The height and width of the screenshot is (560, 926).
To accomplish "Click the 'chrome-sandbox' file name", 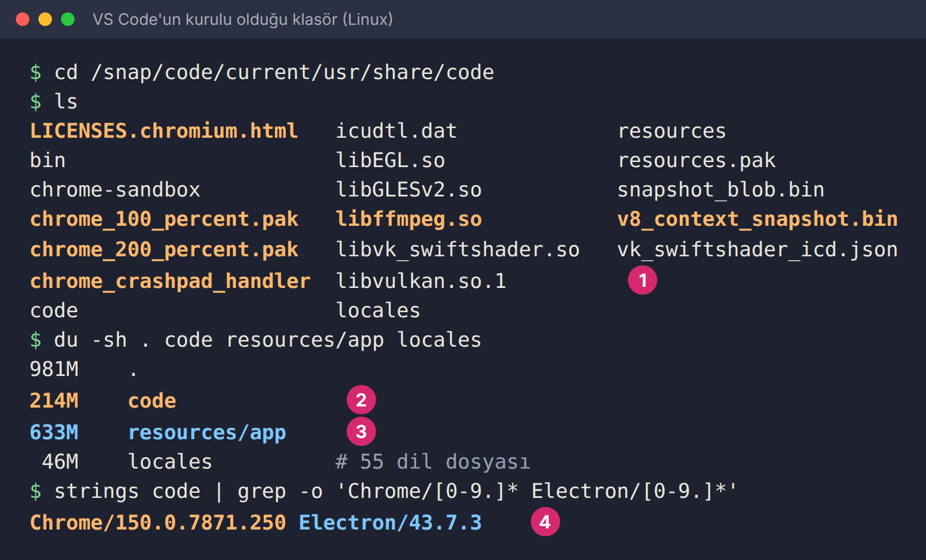I will pos(115,190).
